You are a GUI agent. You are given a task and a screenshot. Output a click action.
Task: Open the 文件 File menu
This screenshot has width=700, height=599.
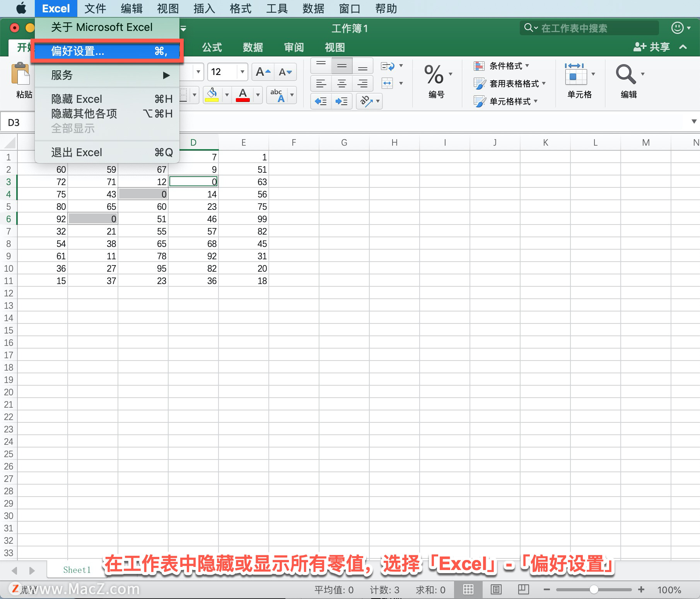95,9
